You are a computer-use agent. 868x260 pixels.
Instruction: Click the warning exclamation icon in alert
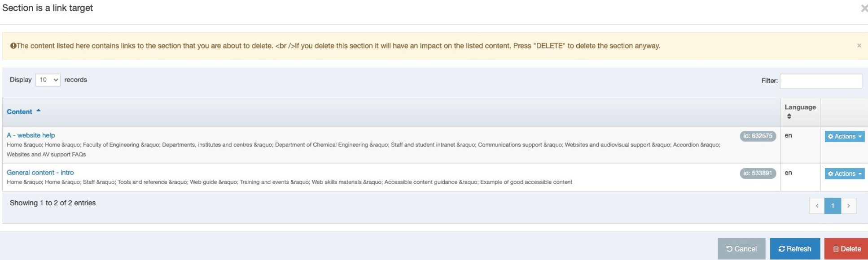13,46
